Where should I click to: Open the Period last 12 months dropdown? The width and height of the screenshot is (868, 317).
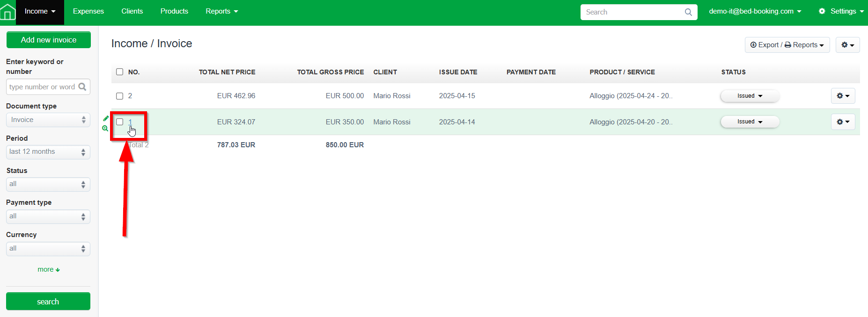tap(48, 152)
